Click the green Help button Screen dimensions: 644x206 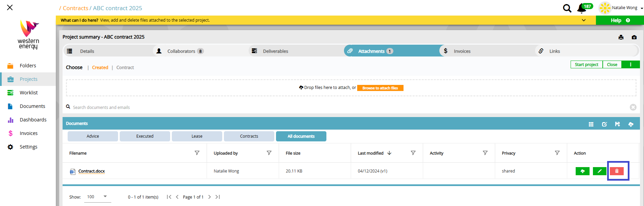(620, 20)
